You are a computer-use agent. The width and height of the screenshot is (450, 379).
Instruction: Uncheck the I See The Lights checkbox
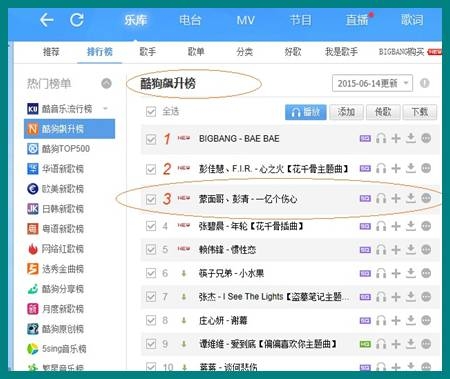[151, 297]
